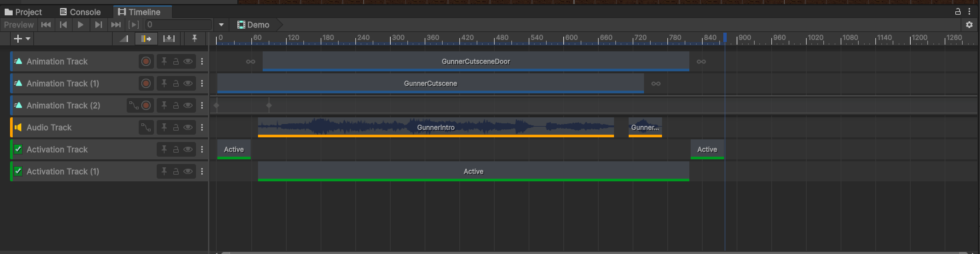Lock Animation Track (2)
980x254 pixels.
(176, 105)
